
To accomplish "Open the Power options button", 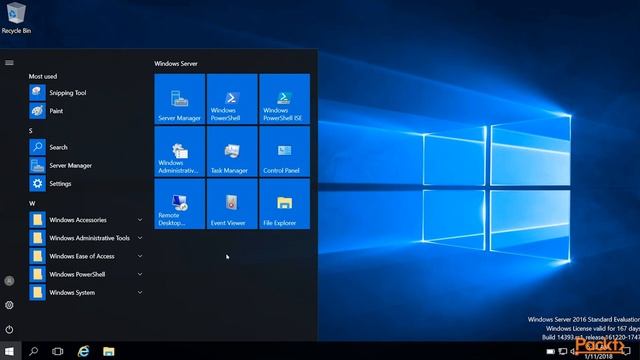I will (9, 329).
